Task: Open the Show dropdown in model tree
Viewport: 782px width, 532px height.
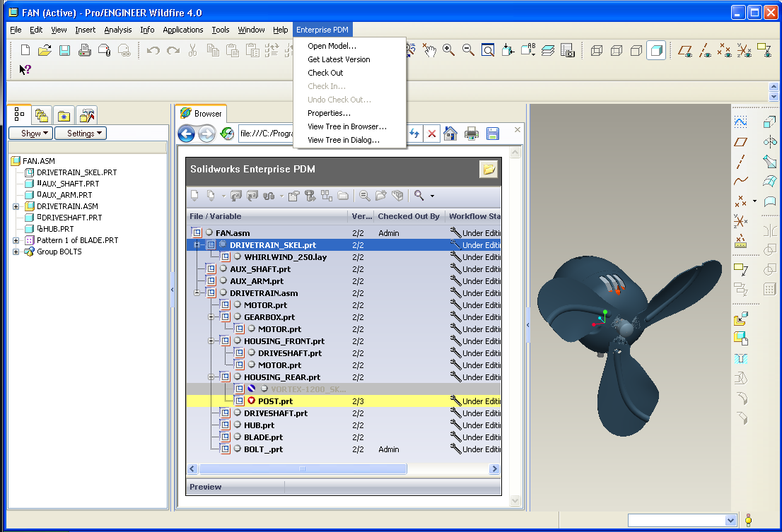Action: click(x=31, y=133)
